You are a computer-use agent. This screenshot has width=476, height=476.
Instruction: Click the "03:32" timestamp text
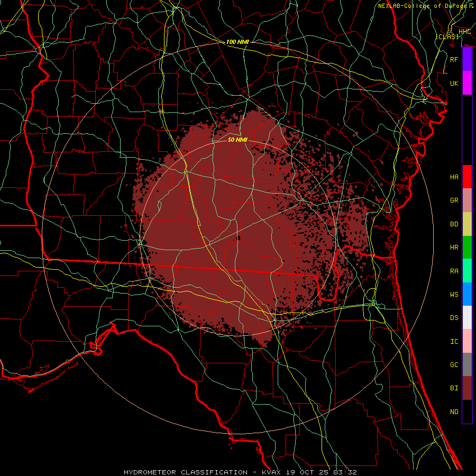pyautogui.click(x=345, y=472)
